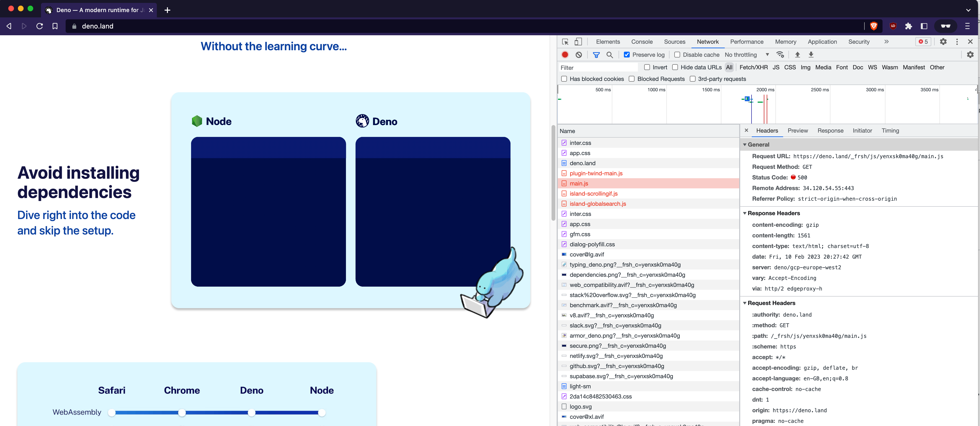Uncheck the Preserve log checkbox
The width and height of the screenshot is (980, 426).
tap(627, 54)
